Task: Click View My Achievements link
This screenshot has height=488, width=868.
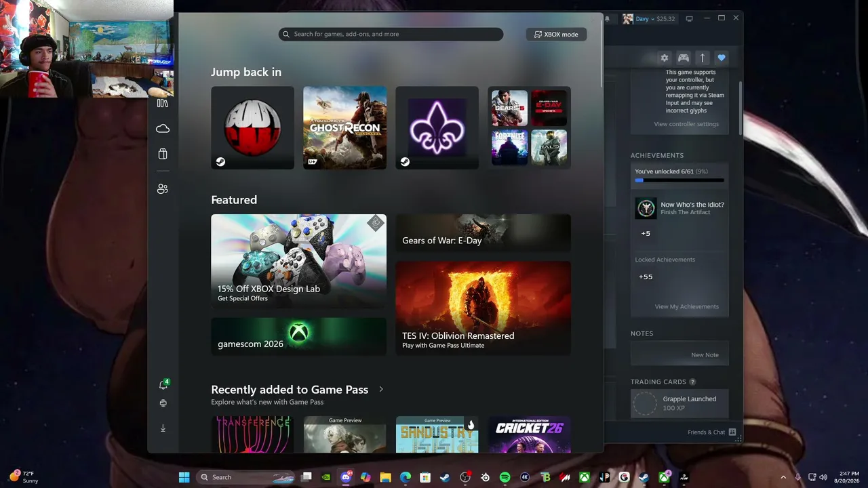Action: [x=686, y=307]
